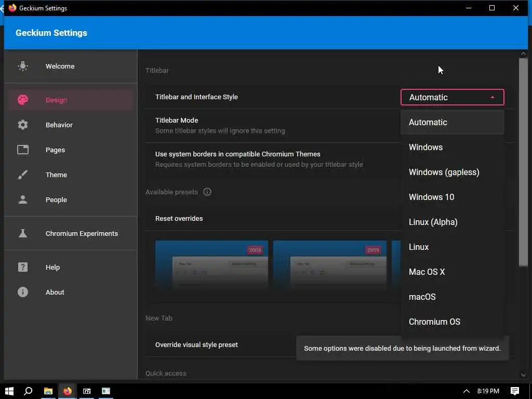532x399 pixels.
Task: Click the Override visual style preset row
Action: (x=220, y=345)
